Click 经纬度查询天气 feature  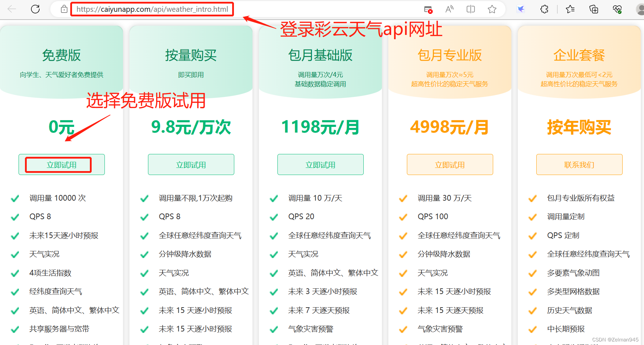click(x=56, y=292)
